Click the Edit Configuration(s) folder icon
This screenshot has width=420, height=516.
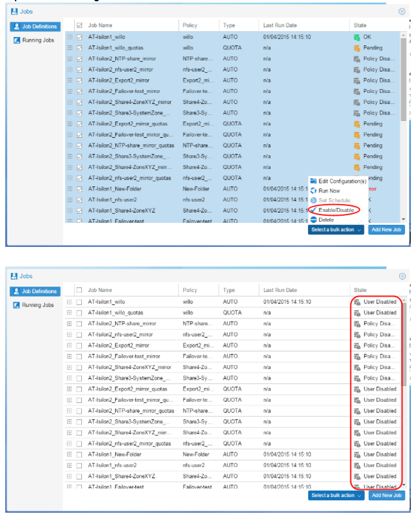(313, 181)
